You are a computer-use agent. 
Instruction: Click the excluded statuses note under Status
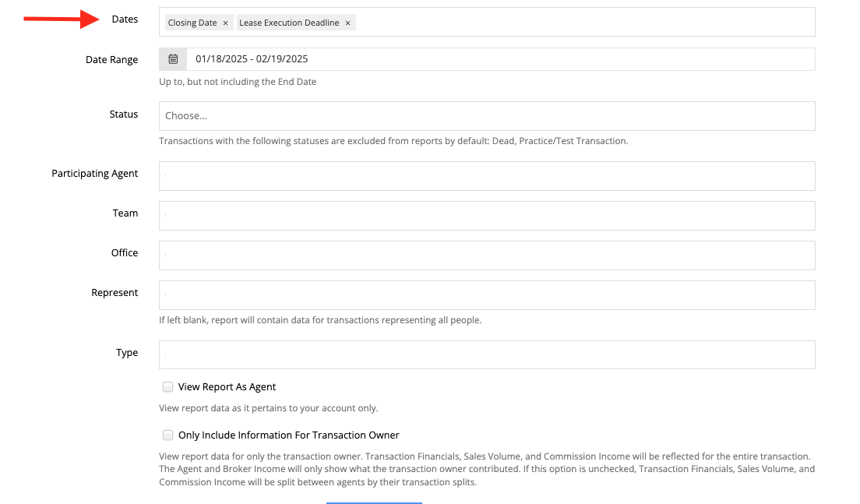point(394,141)
